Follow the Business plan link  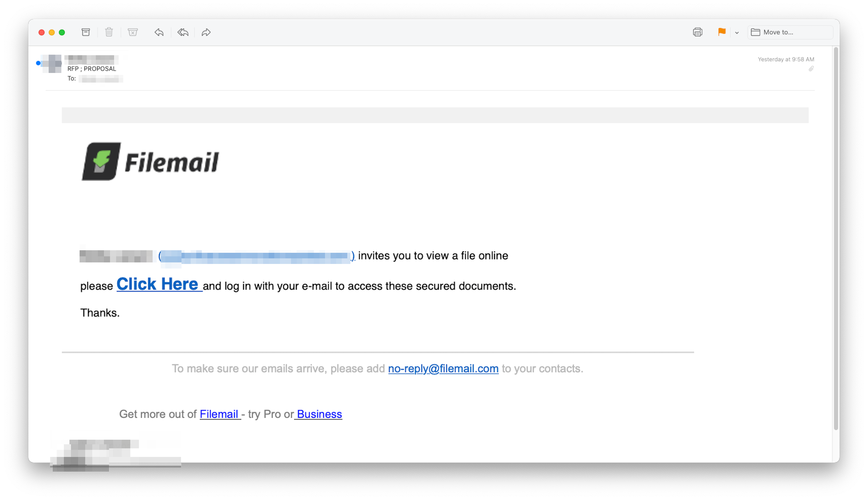click(x=319, y=414)
